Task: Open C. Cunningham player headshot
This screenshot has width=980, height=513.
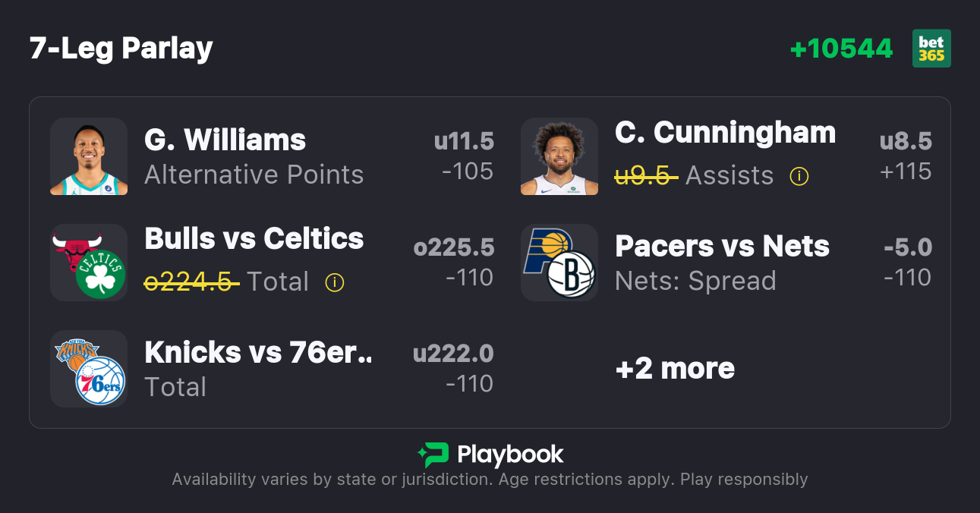Action: point(559,156)
